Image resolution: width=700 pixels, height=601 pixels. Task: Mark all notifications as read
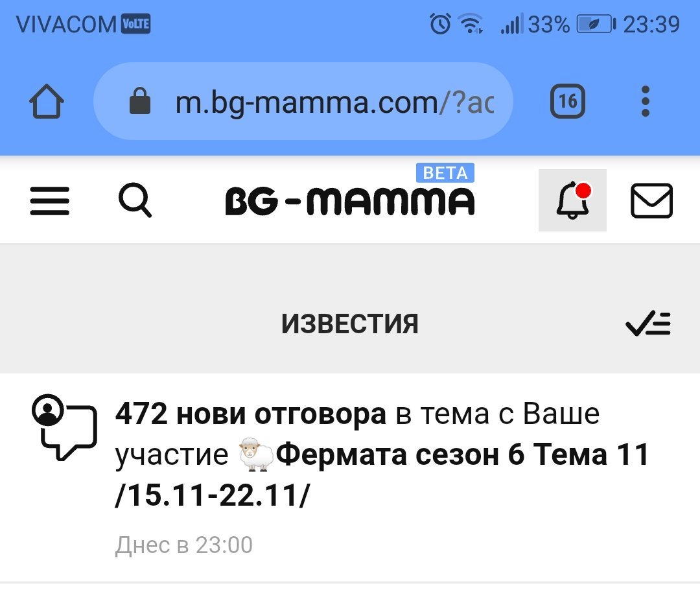tap(648, 324)
